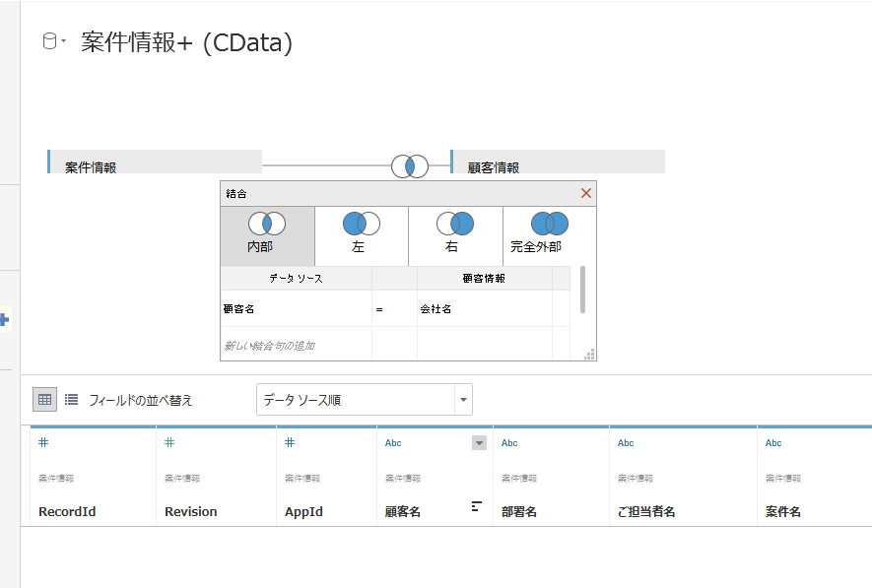Switch to the metadata grid view
The width and height of the screenshot is (872, 588).
coord(44,399)
